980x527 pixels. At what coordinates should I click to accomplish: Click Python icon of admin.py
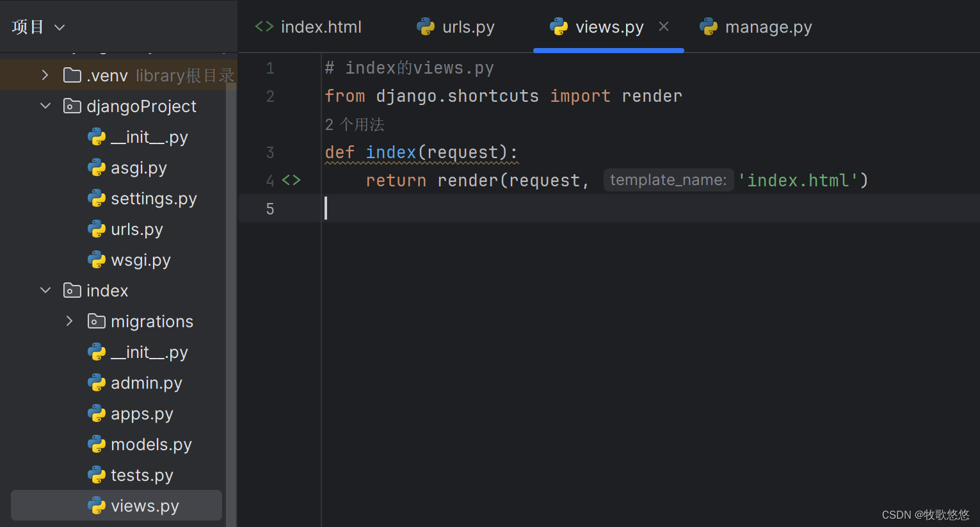pyautogui.click(x=97, y=383)
